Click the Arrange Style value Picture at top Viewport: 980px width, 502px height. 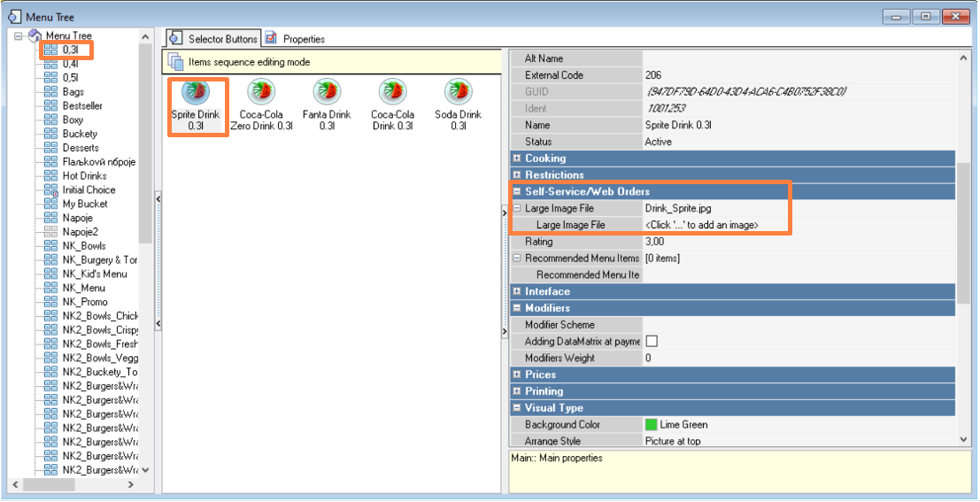[799, 441]
